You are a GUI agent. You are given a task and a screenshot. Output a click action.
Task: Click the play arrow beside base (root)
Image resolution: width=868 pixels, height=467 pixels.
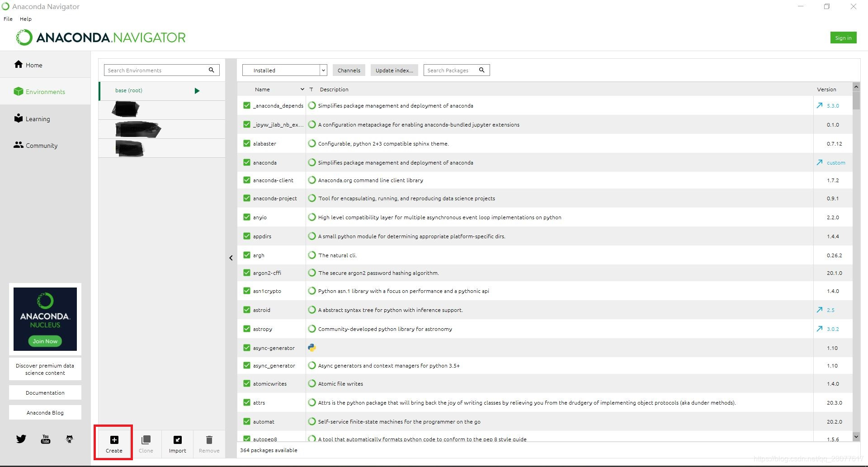tap(197, 91)
